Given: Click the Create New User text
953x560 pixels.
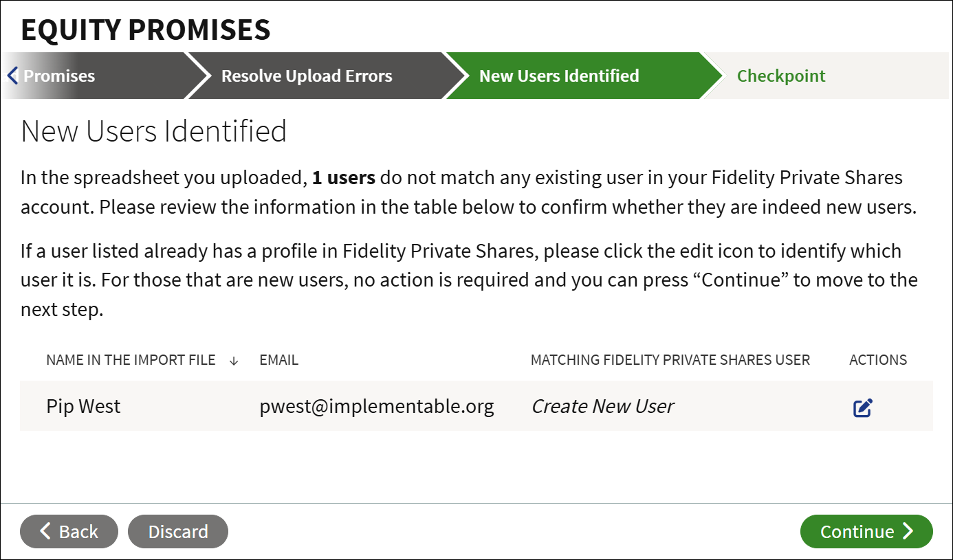Looking at the screenshot, I should (602, 407).
